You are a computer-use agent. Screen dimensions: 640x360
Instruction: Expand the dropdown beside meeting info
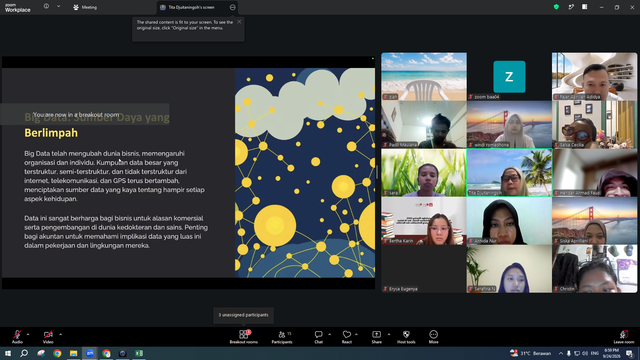click(58, 7)
